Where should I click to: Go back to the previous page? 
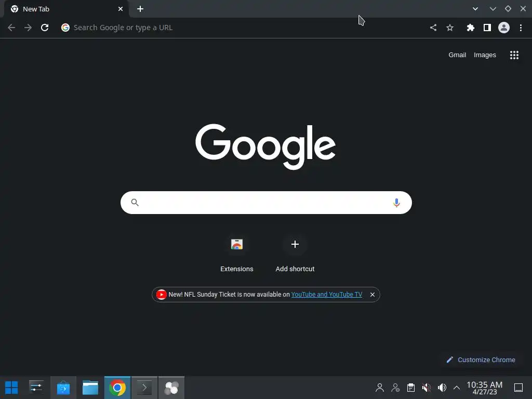click(x=11, y=28)
